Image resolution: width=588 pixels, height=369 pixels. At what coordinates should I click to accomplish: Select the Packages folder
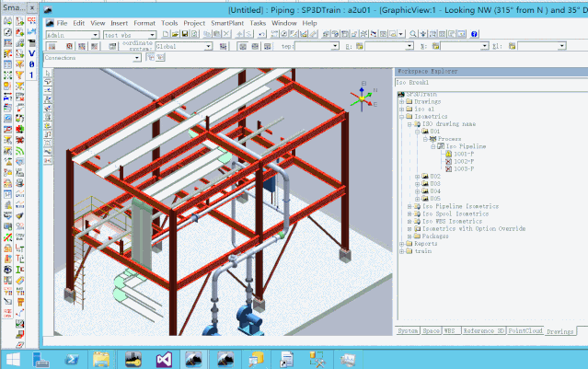435,236
